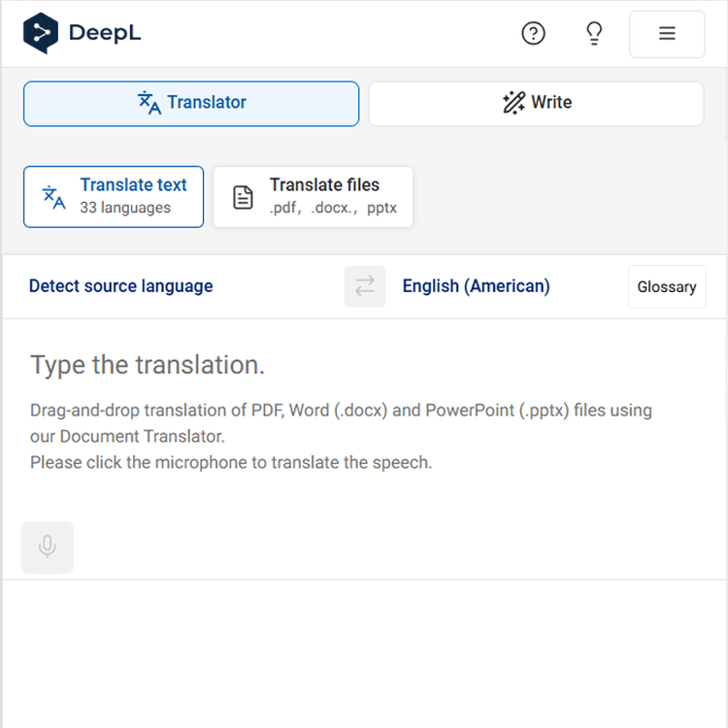Switch to the Translator tab label

pos(207,103)
